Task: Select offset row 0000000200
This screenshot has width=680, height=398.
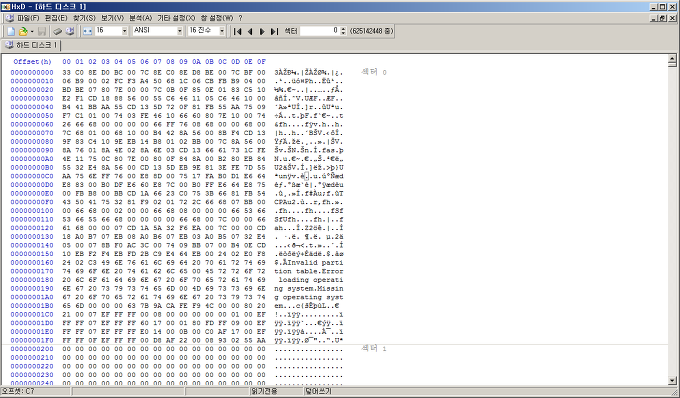Action: click(x=32, y=349)
